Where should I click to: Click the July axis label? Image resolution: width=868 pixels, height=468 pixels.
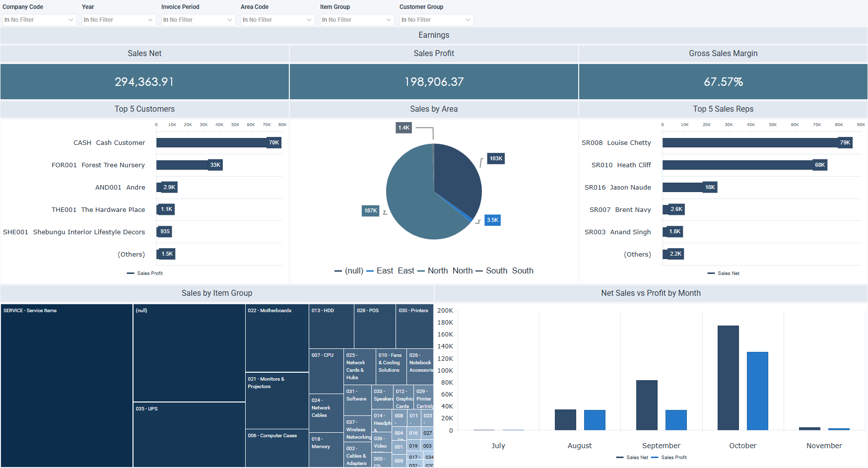point(498,446)
